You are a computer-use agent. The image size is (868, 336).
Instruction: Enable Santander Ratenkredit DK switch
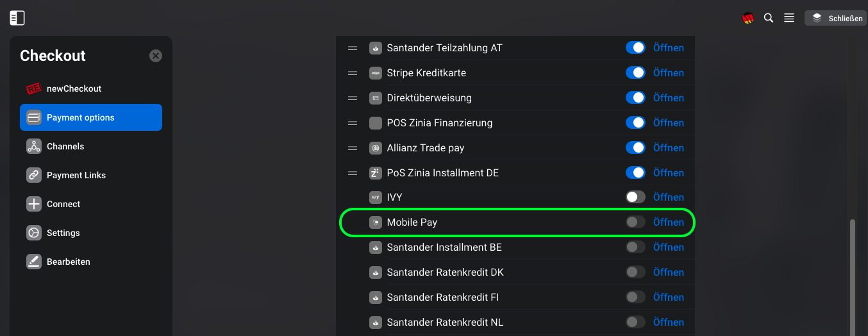635,273
